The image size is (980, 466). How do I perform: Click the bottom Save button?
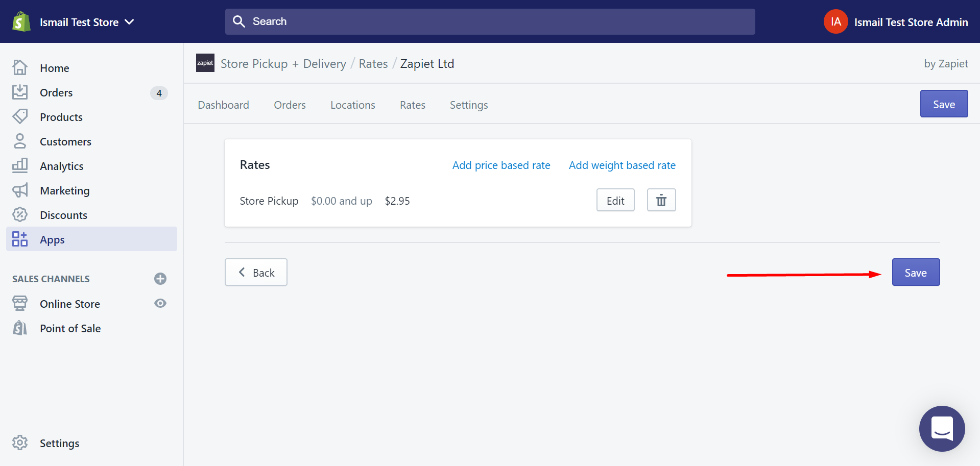pyautogui.click(x=916, y=272)
